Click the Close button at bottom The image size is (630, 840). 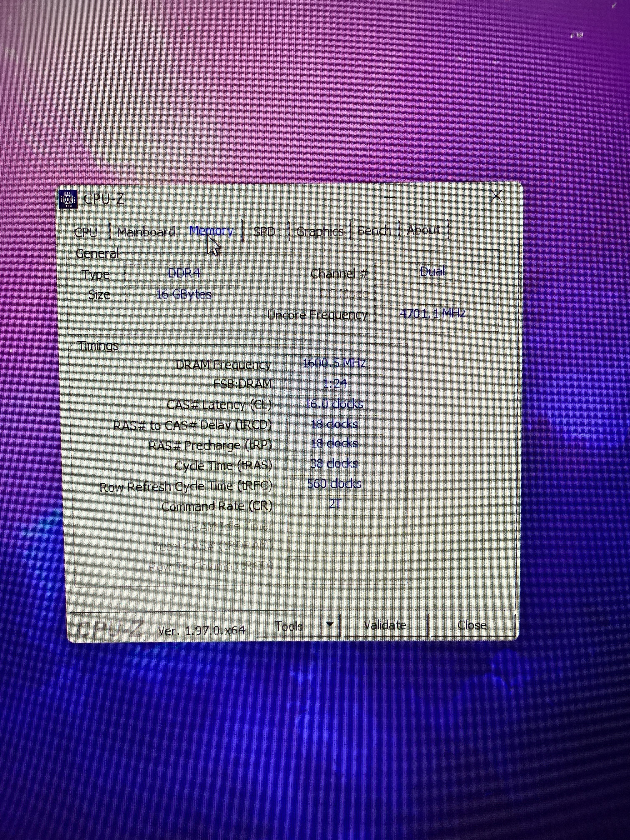point(472,625)
